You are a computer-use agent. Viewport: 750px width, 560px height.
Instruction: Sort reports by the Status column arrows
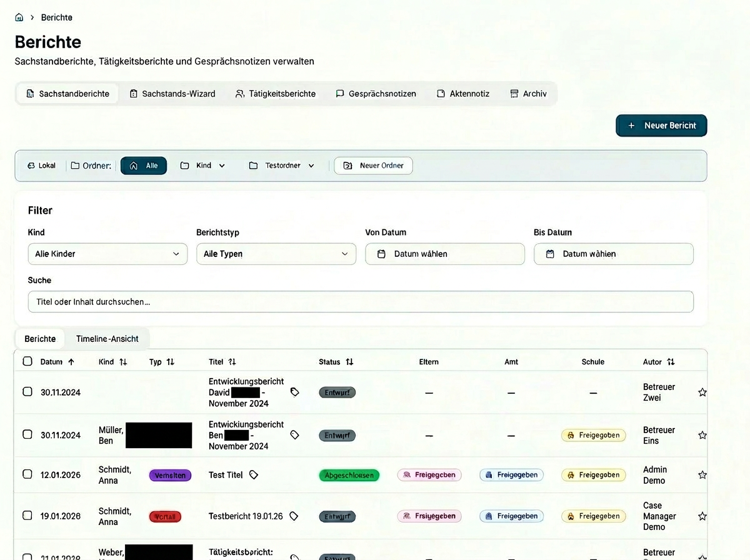(x=349, y=362)
